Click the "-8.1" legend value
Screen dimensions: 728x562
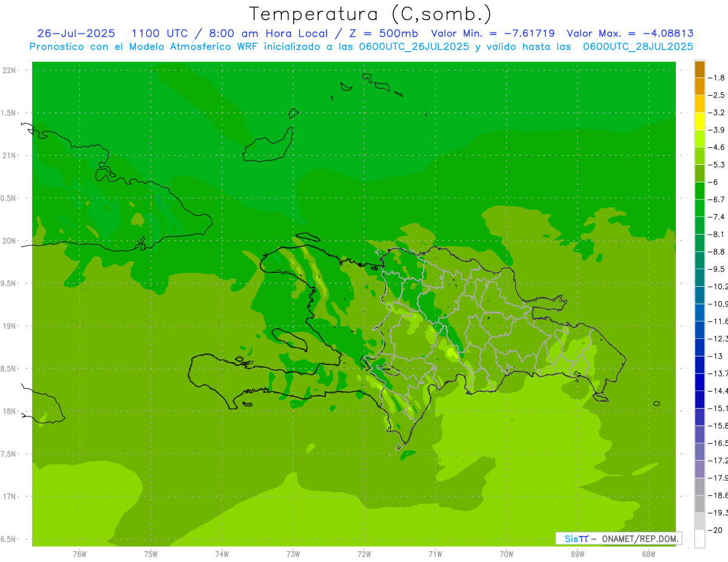[x=716, y=234]
